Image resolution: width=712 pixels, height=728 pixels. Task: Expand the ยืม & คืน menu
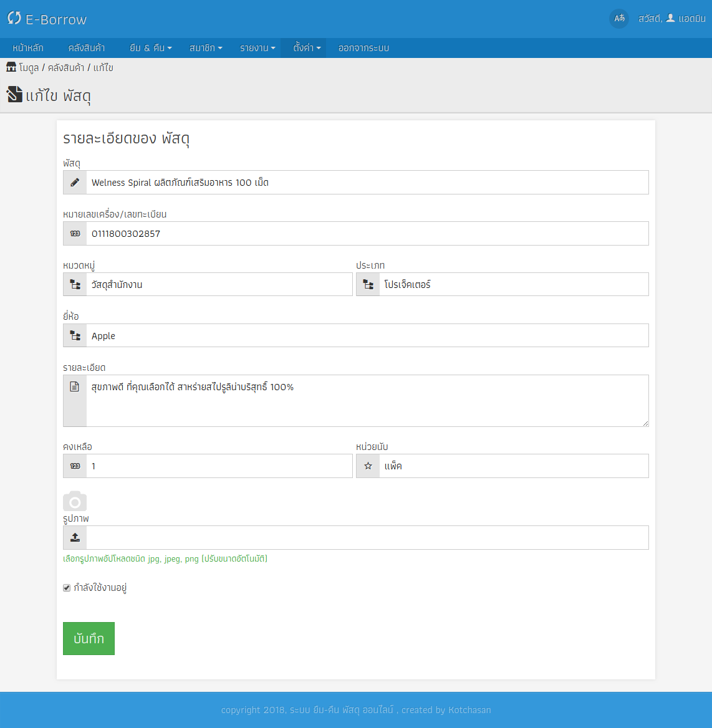point(150,48)
